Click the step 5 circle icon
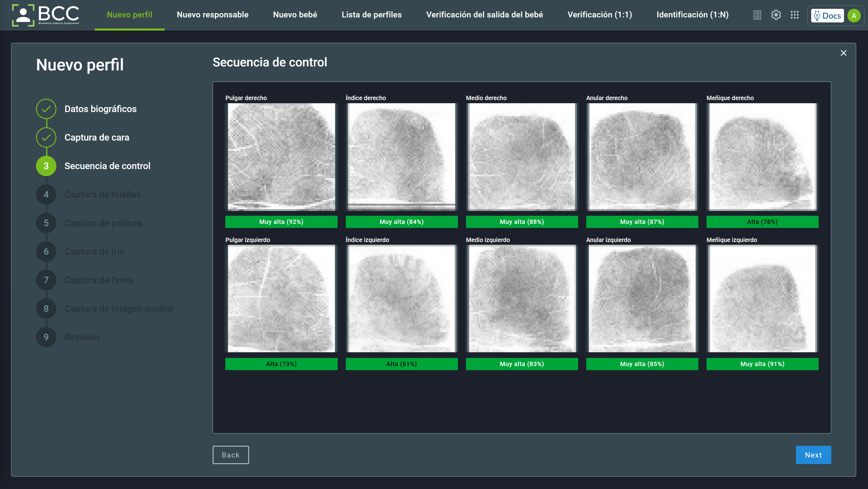 coord(46,223)
